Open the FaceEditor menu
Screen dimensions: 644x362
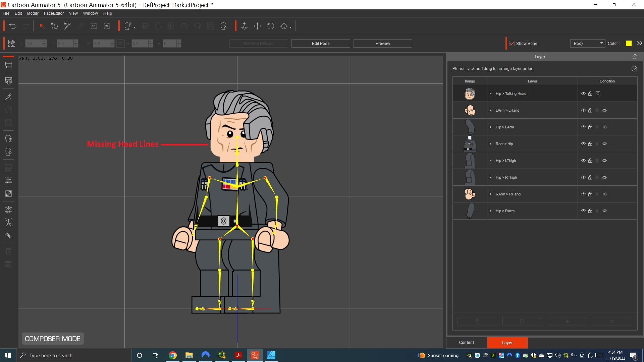click(x=54, y=13)
